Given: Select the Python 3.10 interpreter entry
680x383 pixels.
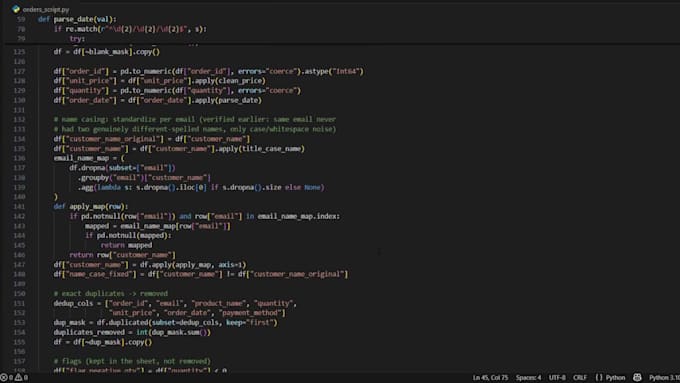Looking at the screenshot, I should [x=664, y=377].
